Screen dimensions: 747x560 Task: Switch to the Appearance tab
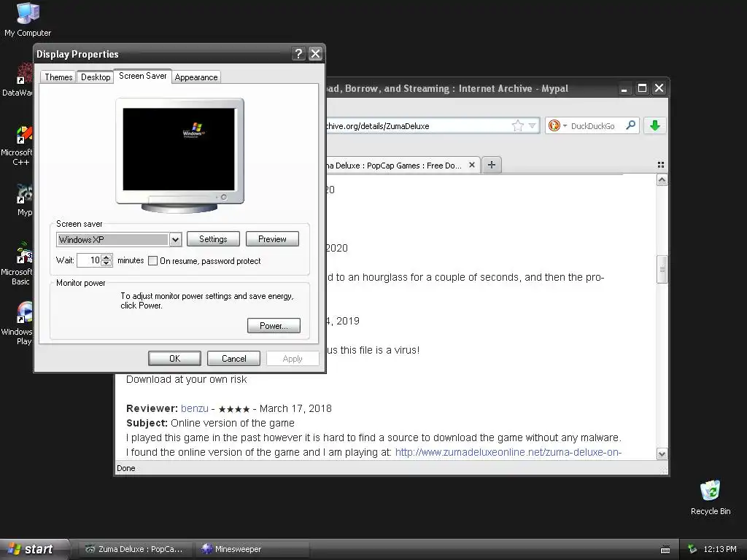[x=196, y=77]
